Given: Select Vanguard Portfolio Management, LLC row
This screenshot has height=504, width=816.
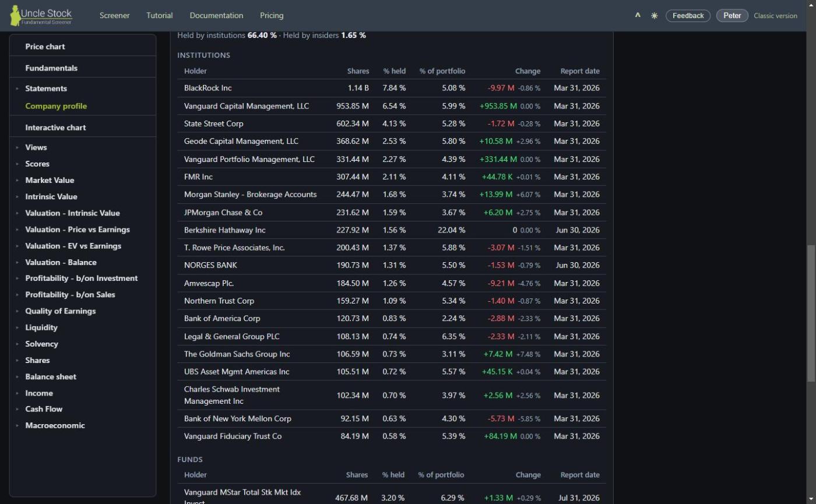Looking at the screenshot, I should click(392, 159).
